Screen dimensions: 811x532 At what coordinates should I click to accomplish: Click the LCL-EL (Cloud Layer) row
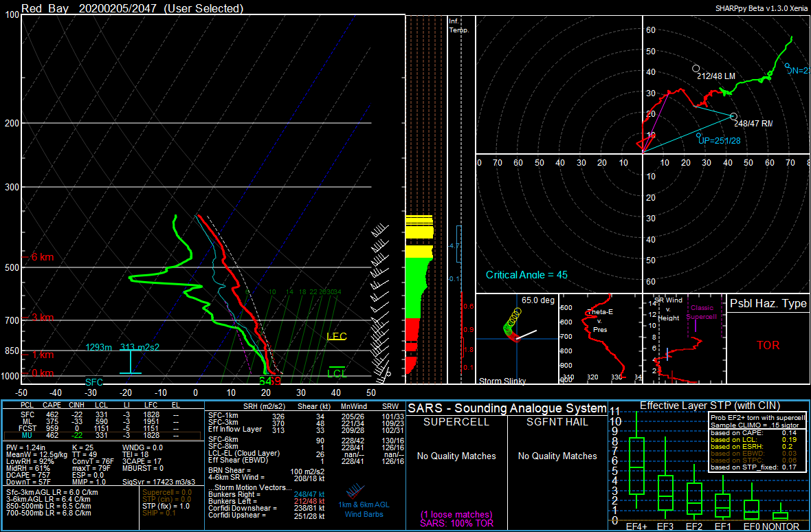coord(304,454)
